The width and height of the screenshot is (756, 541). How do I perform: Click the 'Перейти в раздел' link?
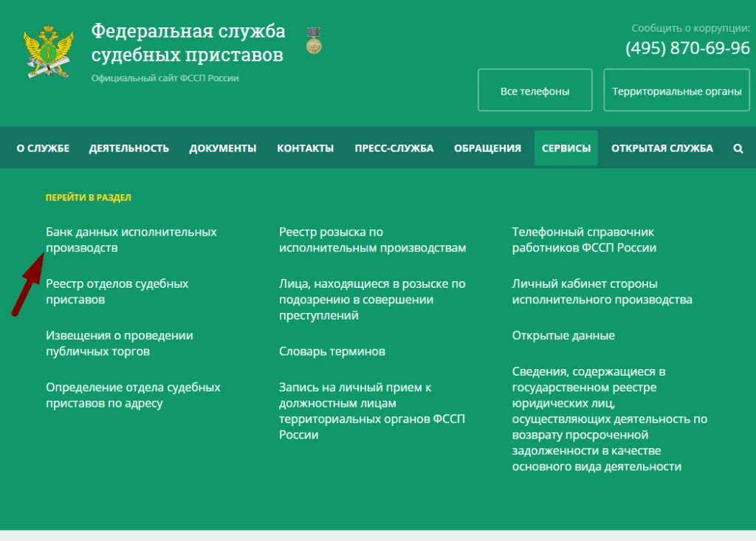point(89,197)
